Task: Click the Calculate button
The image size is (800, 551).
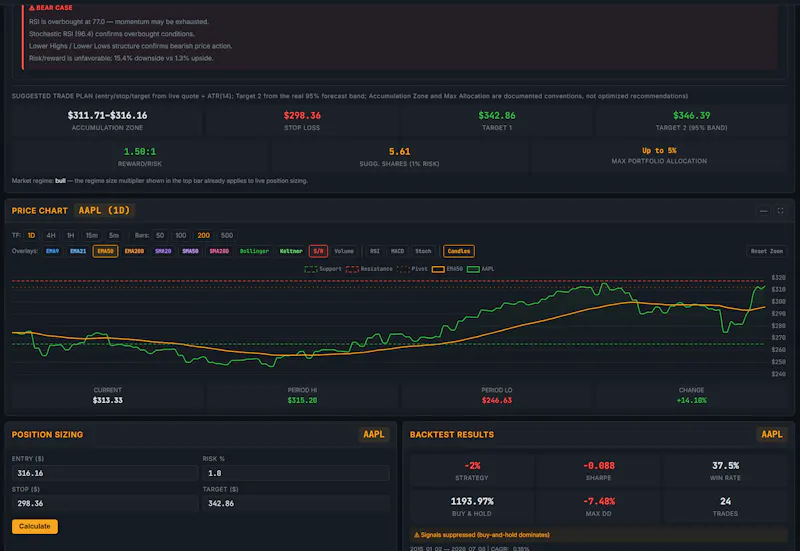Action: tap(35, 526)
